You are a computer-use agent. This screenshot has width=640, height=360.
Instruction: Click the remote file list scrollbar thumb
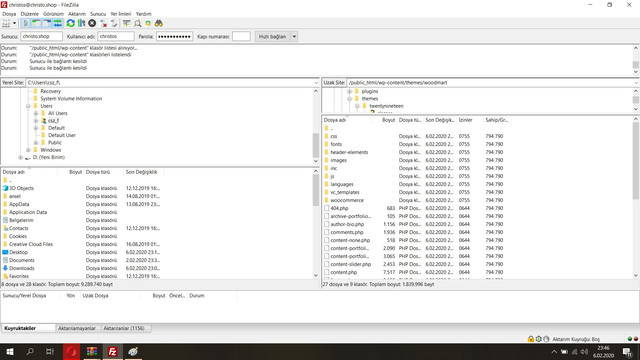point(636,161)
